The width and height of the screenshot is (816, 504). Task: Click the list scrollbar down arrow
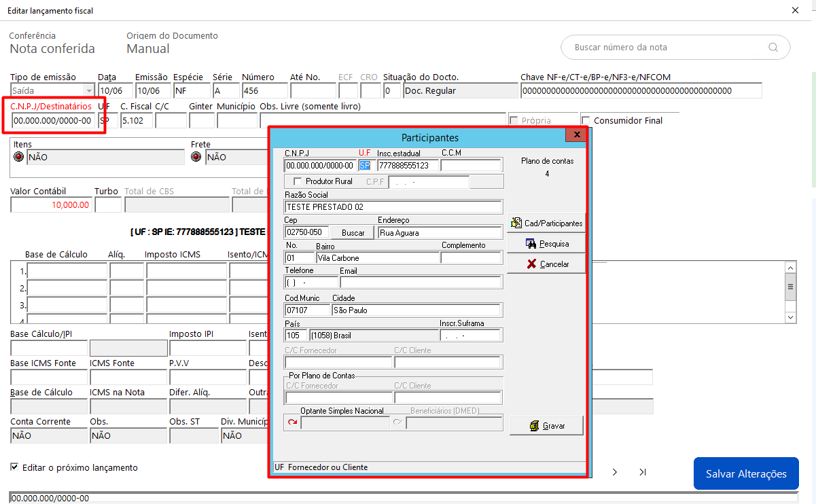[x=790, y=317]
